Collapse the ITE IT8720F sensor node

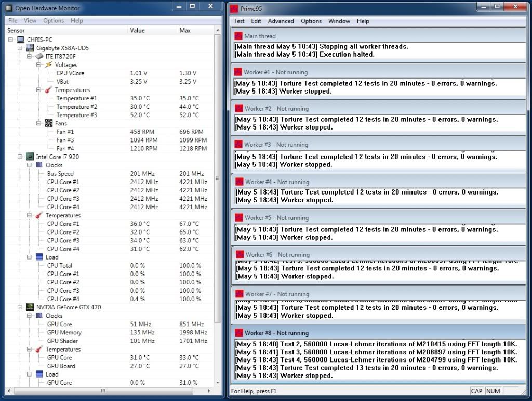pos(30,56)
